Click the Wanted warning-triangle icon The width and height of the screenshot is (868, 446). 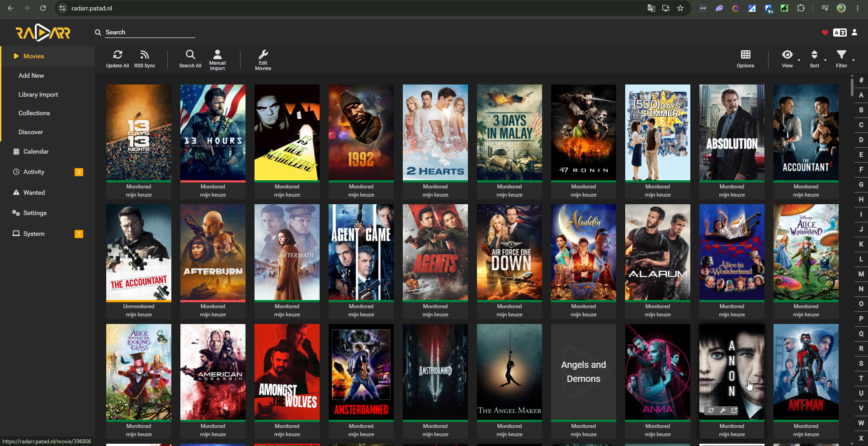click(x=16, y=192)
